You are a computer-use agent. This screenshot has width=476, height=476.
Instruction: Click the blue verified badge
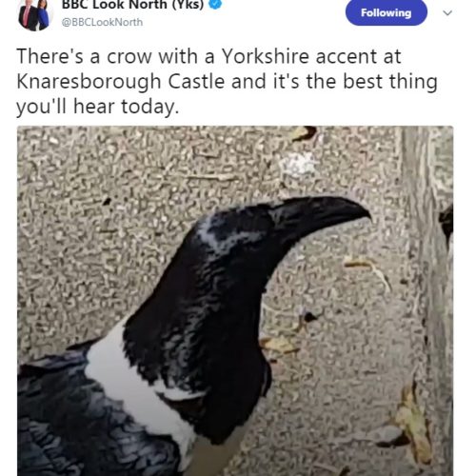[216, 4]
